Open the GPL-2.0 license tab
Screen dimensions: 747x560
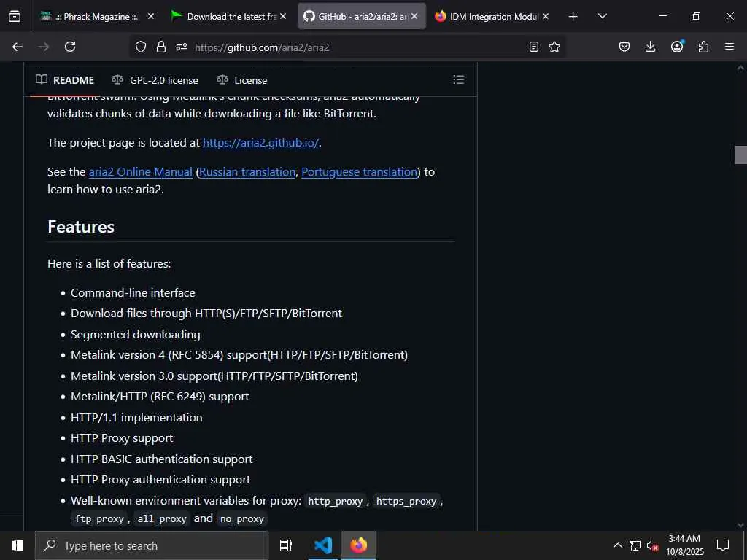click(x=155, y=80)
